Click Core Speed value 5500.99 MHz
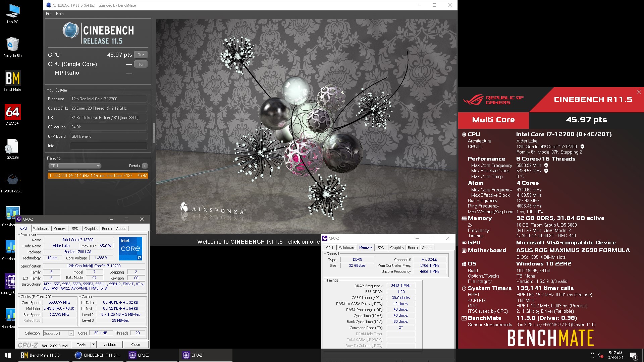644x362 pixels. pos(59,302)
